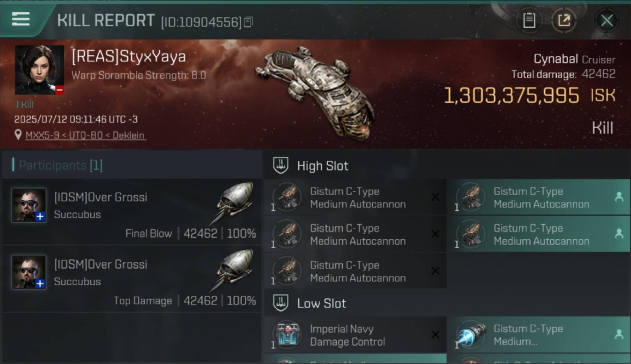Click the X marker on Imperial Navy Damage Control
631x364 pixels.
(435, 334)
